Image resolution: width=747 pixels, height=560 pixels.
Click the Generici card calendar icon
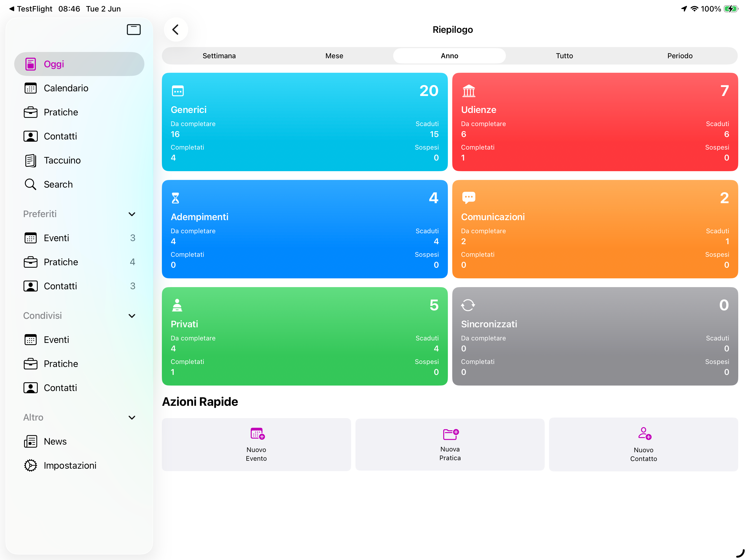178,91
